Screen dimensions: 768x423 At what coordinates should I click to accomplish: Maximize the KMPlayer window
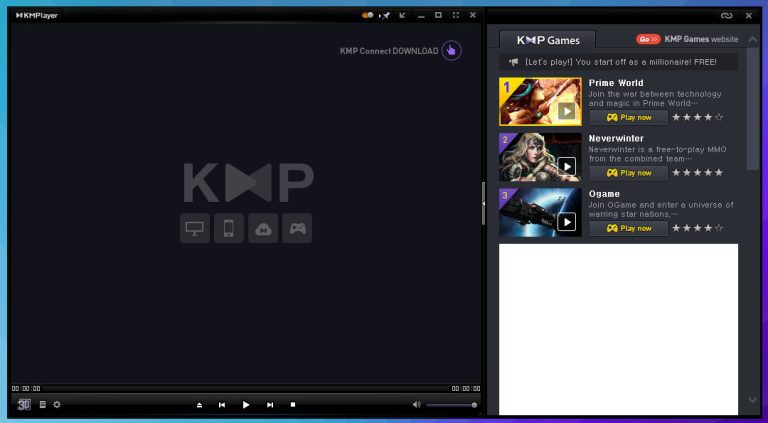point(438,15)
